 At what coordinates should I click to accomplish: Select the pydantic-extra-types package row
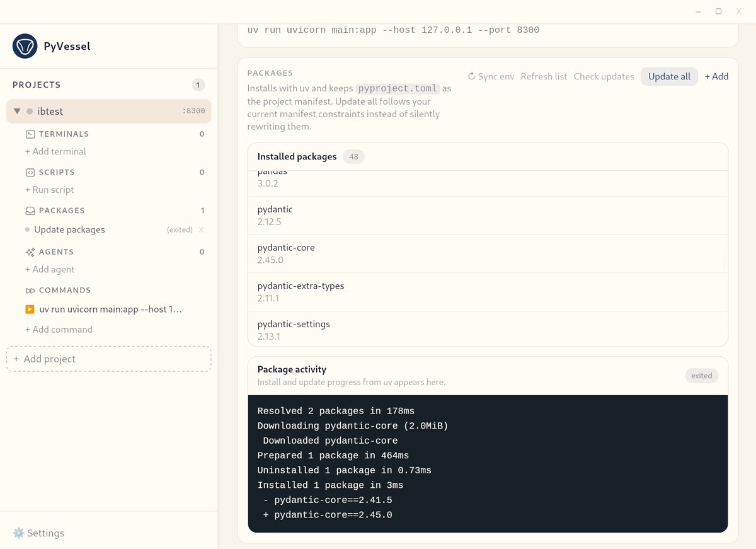pos(488,292)
